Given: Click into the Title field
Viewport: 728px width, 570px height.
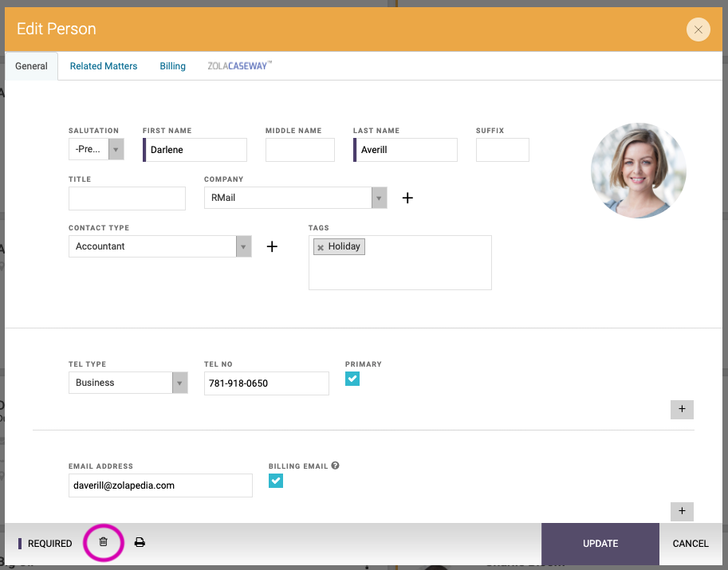Looking at the screenshot, I should click(127, 199).
